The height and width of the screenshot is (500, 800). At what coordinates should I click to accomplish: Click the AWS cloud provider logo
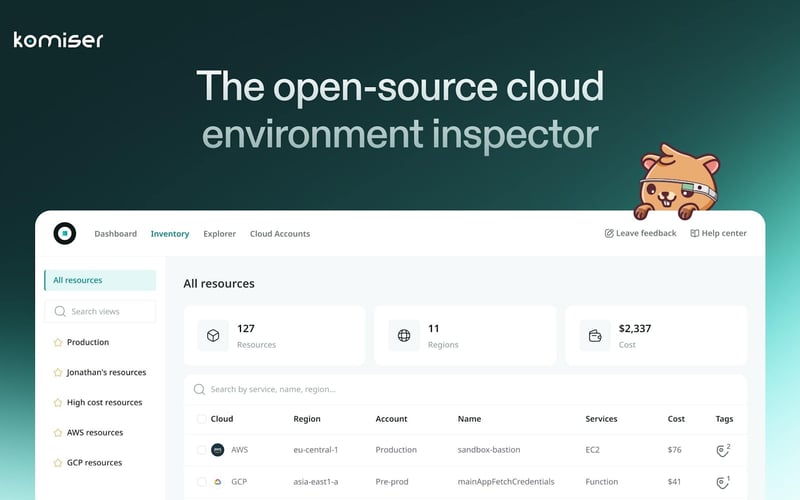pos(217,450)
